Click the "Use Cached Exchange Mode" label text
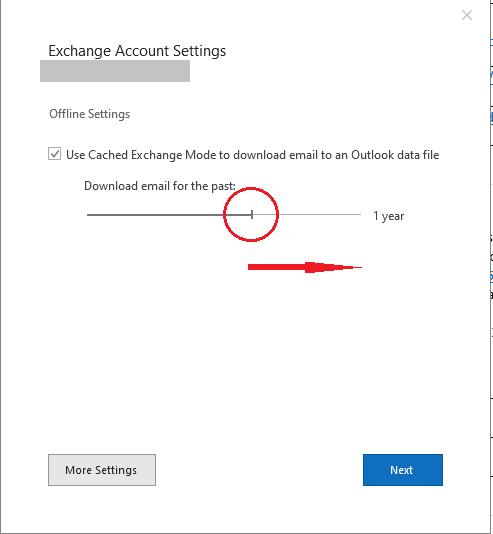Image resolution: width=493 pixels, height=534 pixels. (x=253, y=155)
